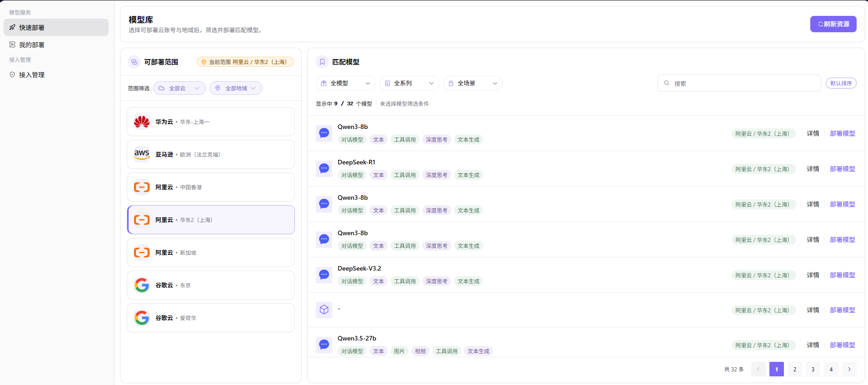Focus the 搜索 input field
The width and height of the screenshot is (868, 385).
[x=739, y=83]
